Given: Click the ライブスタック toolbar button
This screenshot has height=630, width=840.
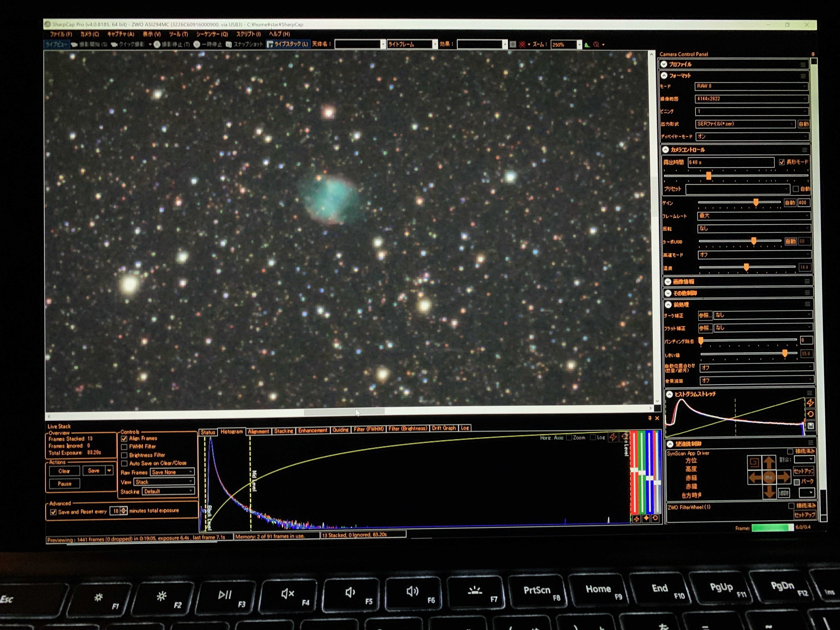Looking at the screenshot, I should 287,44.
